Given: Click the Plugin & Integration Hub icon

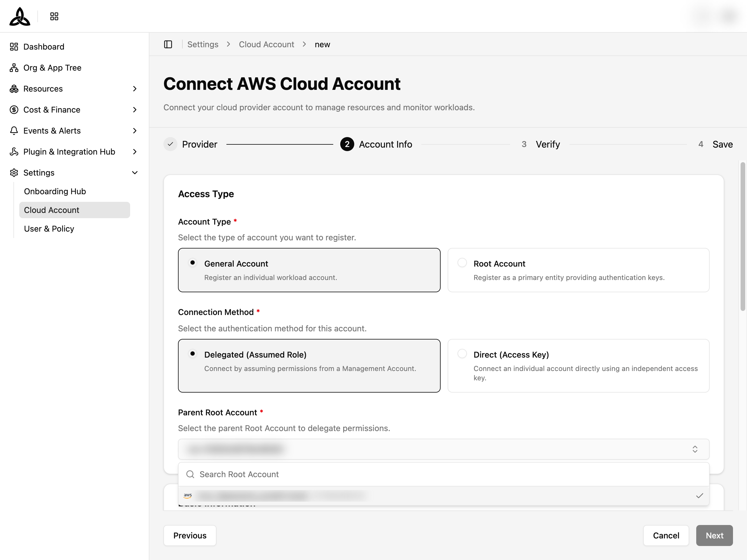Looking at the screenshot, I should click(x=14, y=152).
